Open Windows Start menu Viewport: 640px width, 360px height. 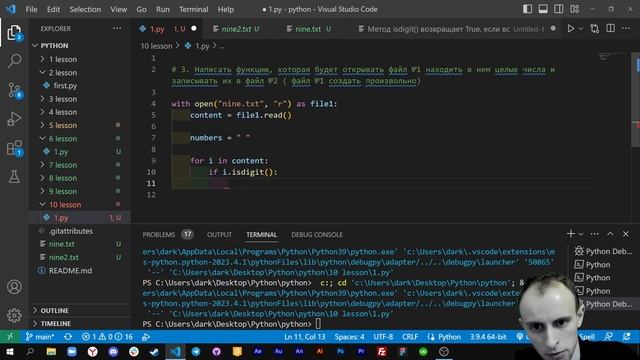tap(9, 351)
